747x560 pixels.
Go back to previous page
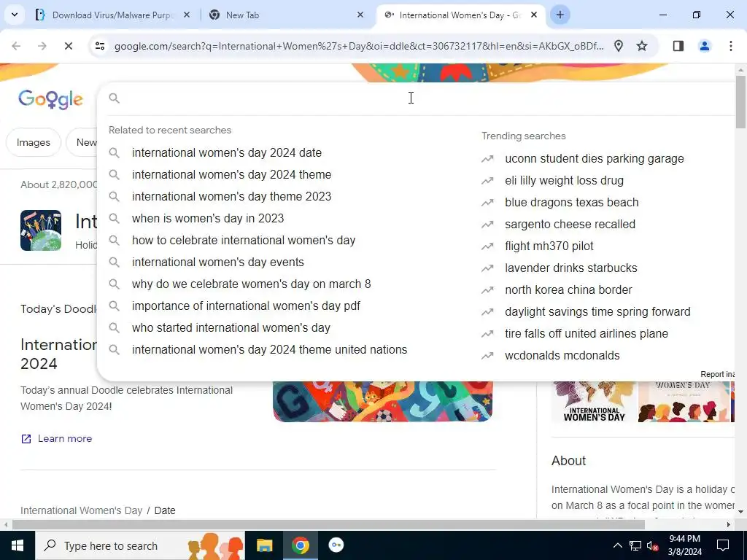(x=16, y=46)
